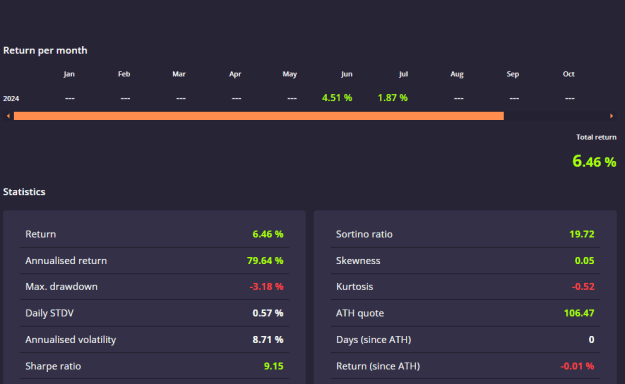
Task: Click the Sortino ratio label
Action: click(364, 234)
